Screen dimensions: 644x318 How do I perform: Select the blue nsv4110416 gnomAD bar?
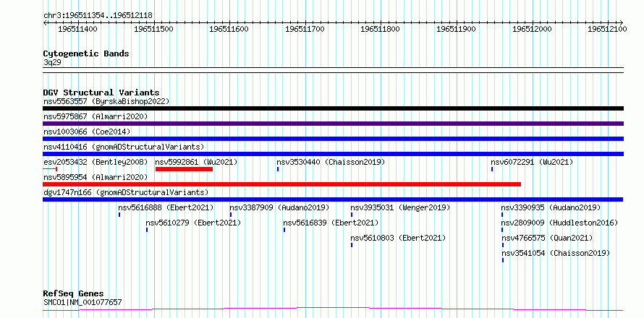[333, 154]
